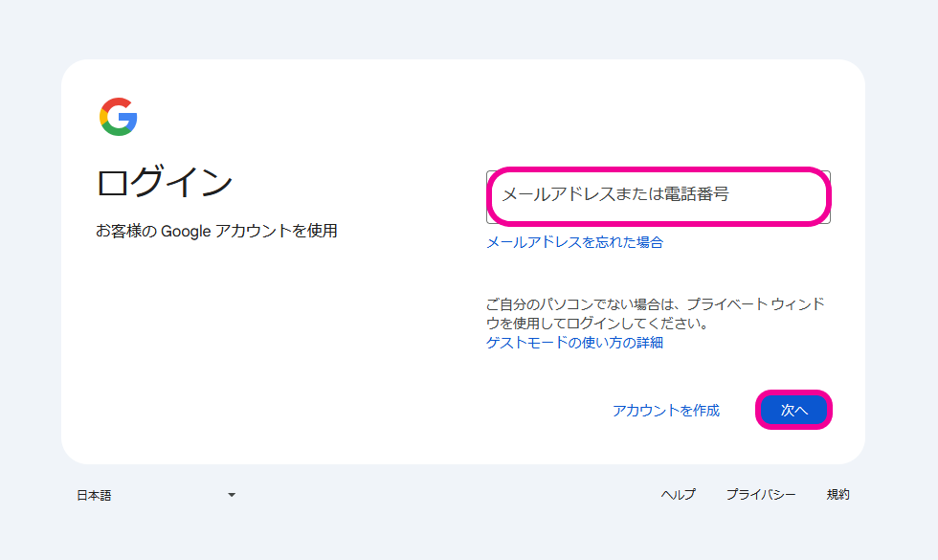Click the red top arc of the Google logo
Image resolution: width=938 pixels, height=560 pixels.
tap(117, 102)
